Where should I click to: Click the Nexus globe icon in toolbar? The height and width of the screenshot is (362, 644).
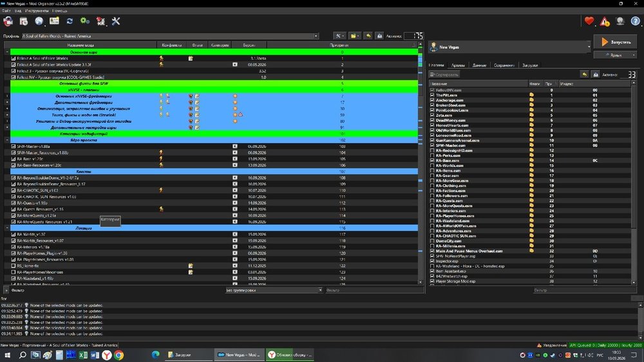(x=39, y=21)
